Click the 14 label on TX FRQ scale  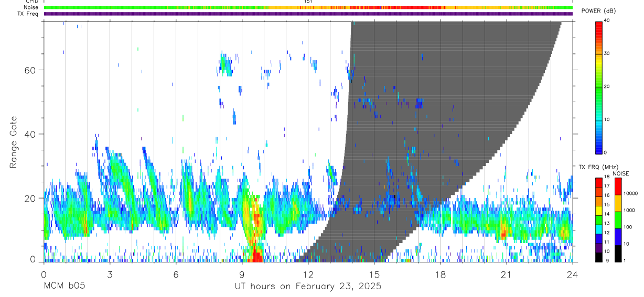[x=606, y=214]
